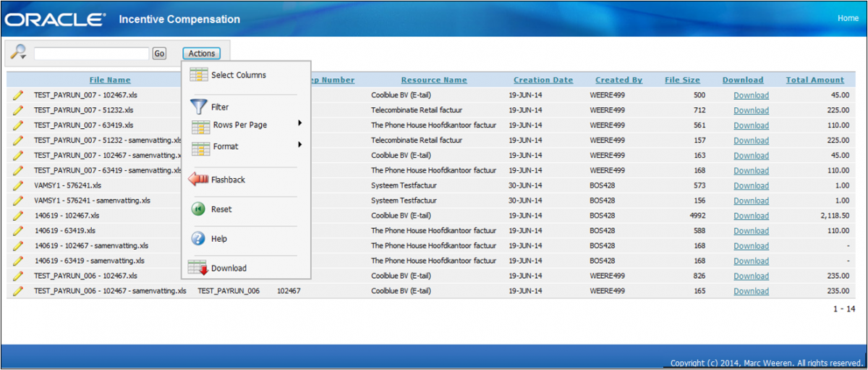This screenshot has height=370, width=868.
Task: Expand the Format submenu arrow
Action: (299, 146)
